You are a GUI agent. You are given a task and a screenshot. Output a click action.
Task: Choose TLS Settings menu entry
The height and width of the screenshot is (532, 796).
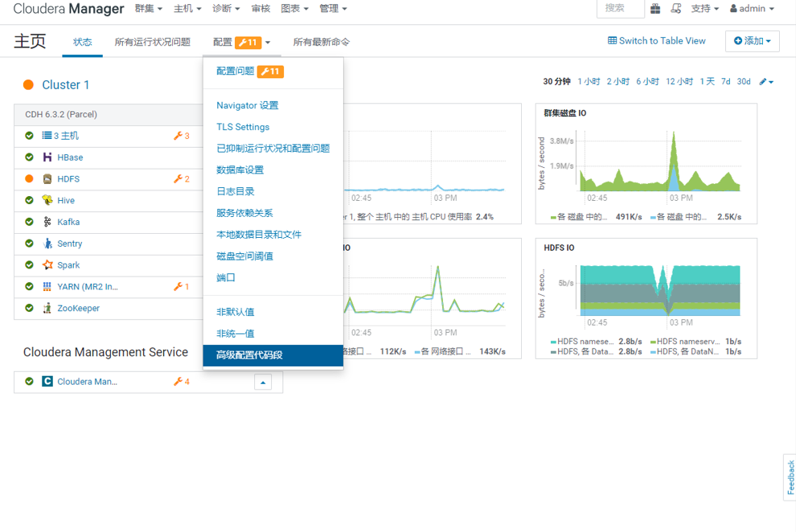(243, 127)
